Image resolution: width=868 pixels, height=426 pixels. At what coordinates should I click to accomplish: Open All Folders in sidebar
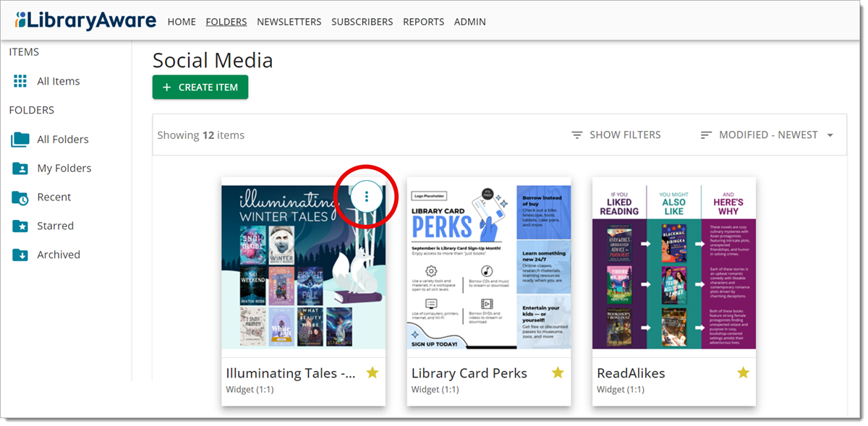(x=63, y=139)
